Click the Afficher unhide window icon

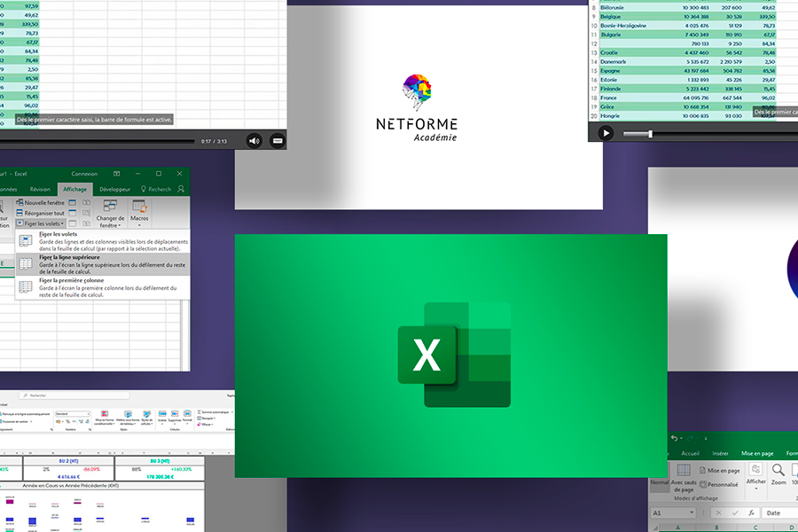73,223
